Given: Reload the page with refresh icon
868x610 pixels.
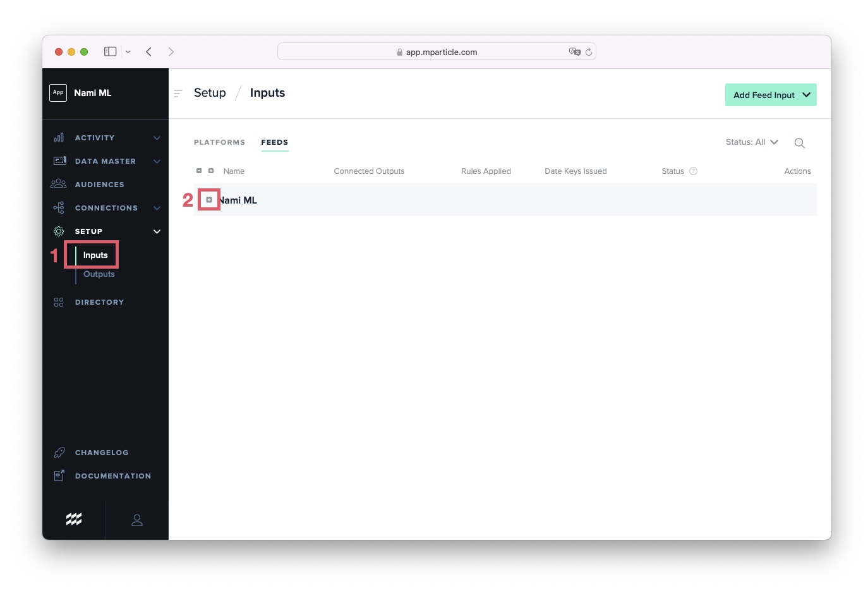Looking at the screenshot, I should tap(589, 52).
